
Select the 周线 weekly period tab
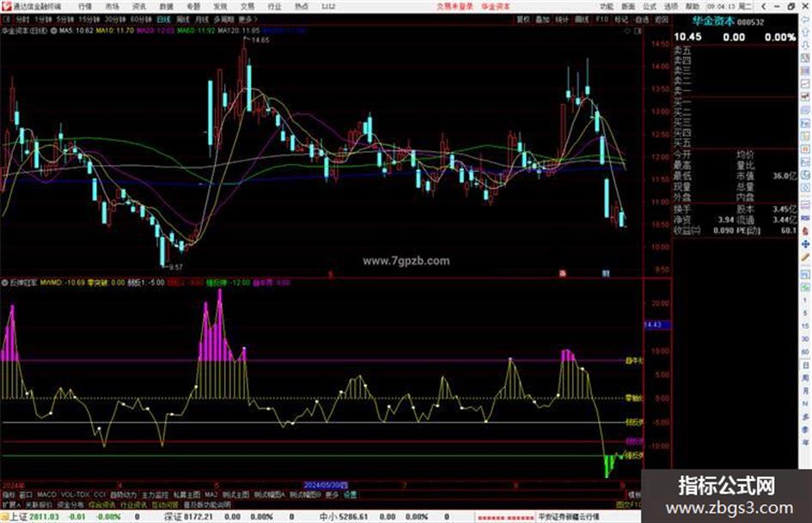[x=183, y=20]
